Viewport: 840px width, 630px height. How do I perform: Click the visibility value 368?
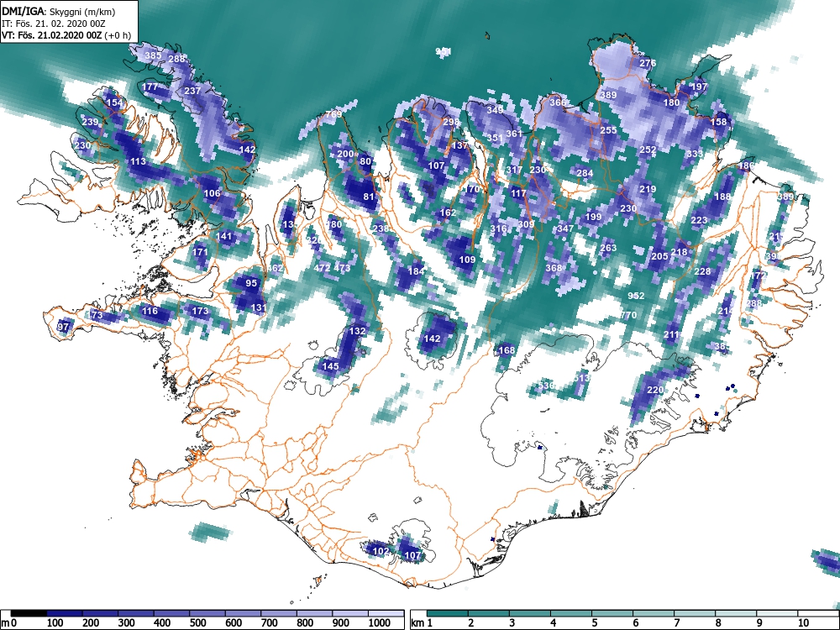[554, 267]
